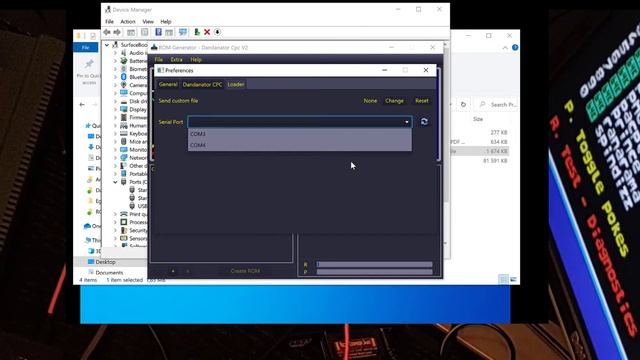Switch File Explorer to large icons view
640x360 pixels.
[x=513, y=280]
